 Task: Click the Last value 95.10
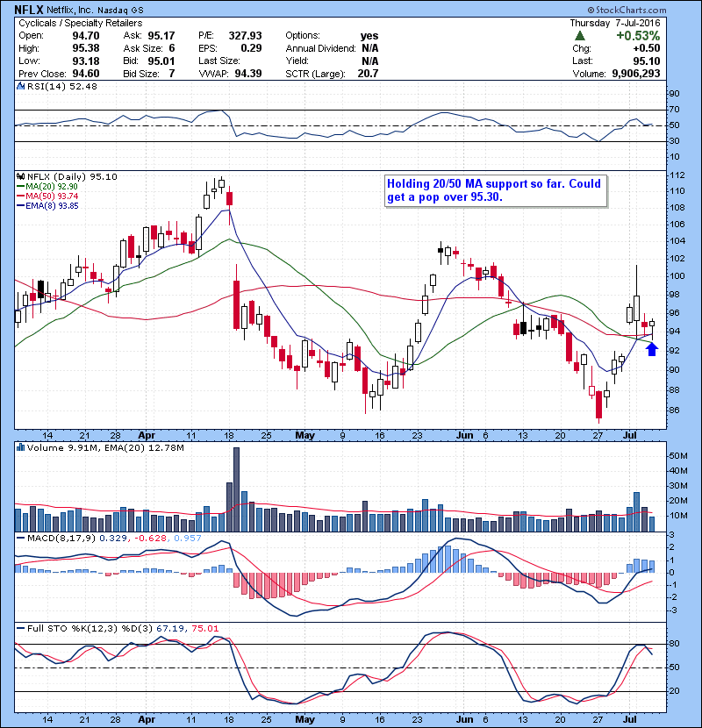pos(646,61)
